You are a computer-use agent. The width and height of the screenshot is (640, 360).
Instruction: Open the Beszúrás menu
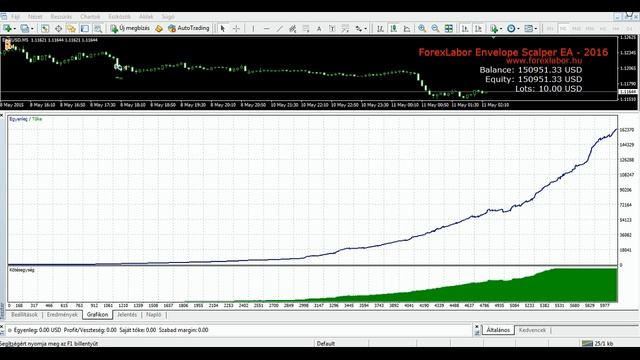[x=61, y=17]
